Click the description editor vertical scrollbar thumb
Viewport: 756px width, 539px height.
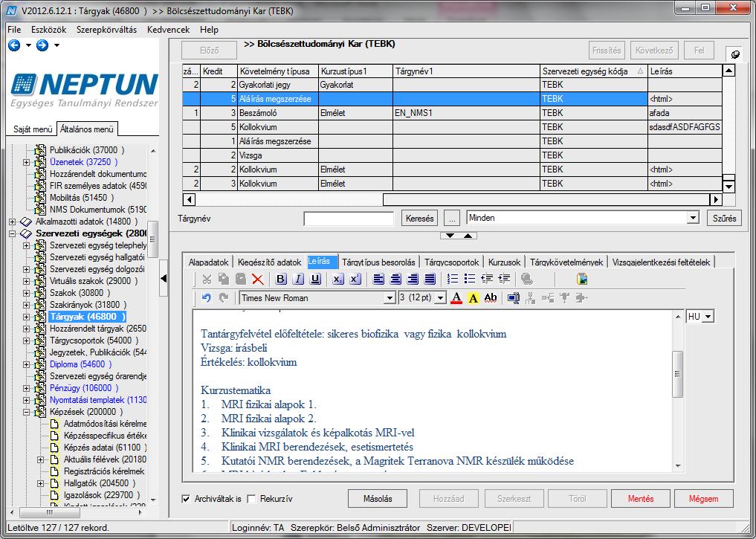click(x=677, y=374)
